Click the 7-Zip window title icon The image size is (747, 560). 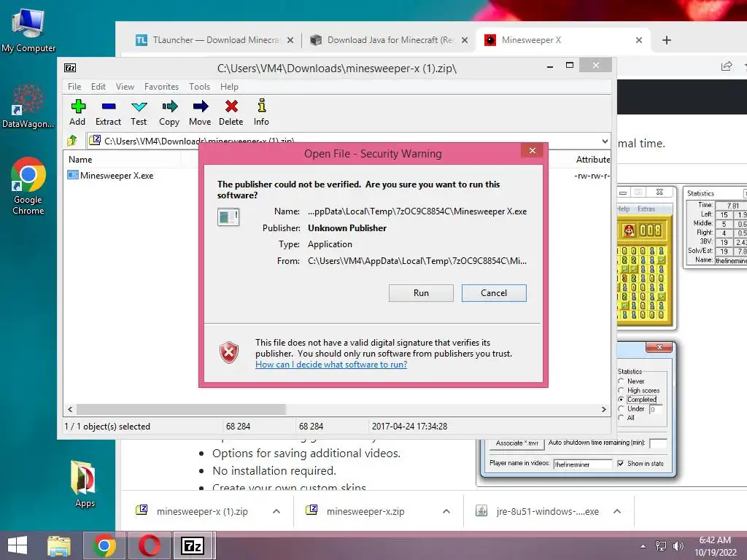point(70,68)
